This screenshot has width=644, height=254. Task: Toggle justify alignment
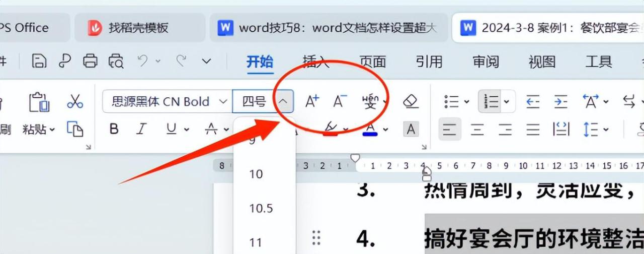533,130
